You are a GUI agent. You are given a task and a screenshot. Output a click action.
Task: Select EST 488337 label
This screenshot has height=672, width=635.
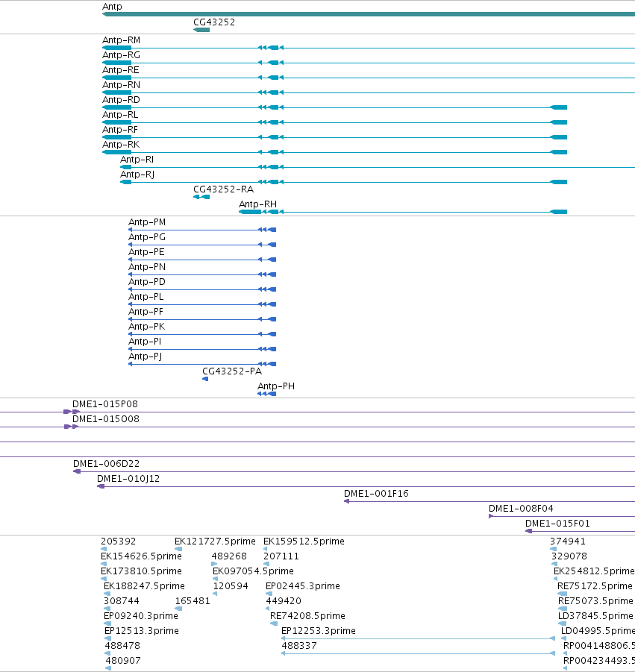(299, 646)
